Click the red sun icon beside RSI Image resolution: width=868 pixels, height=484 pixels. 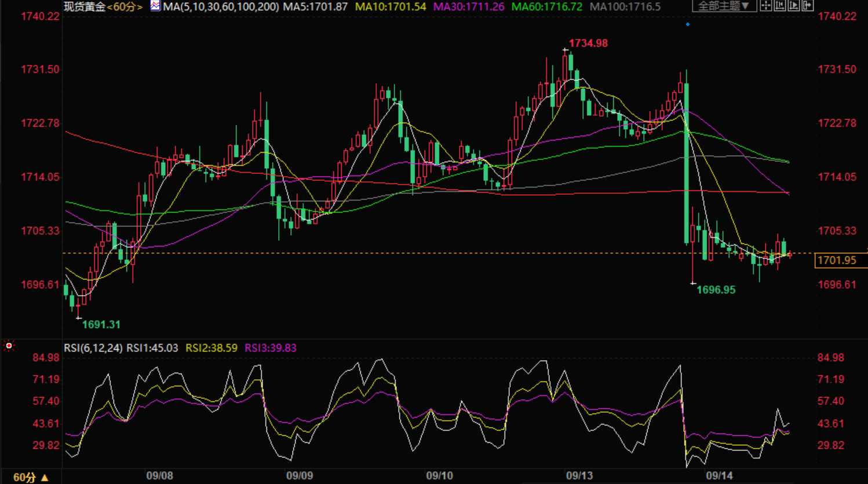pos(9,346)
